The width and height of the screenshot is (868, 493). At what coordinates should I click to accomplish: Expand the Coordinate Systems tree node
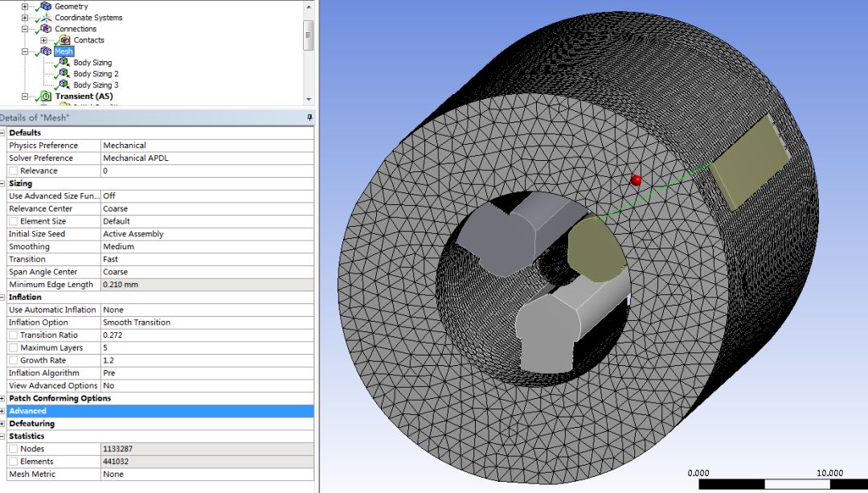click(25, 17)
